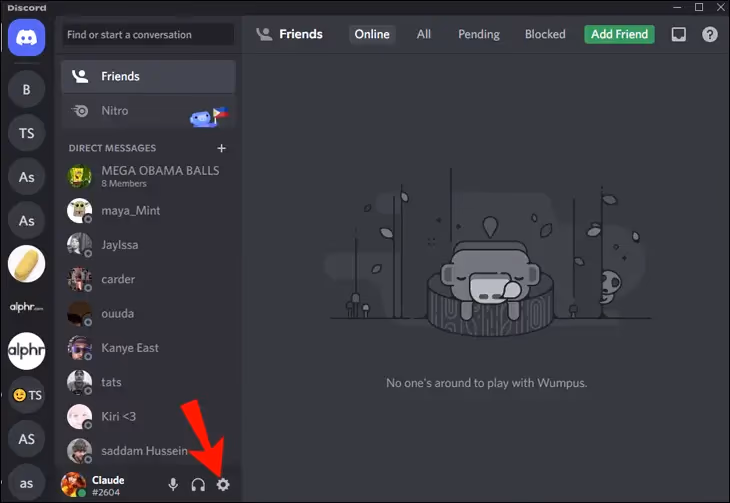
Task: Open DM with maya_Mint
Action: pyautogui.click(x=148, y=211)
